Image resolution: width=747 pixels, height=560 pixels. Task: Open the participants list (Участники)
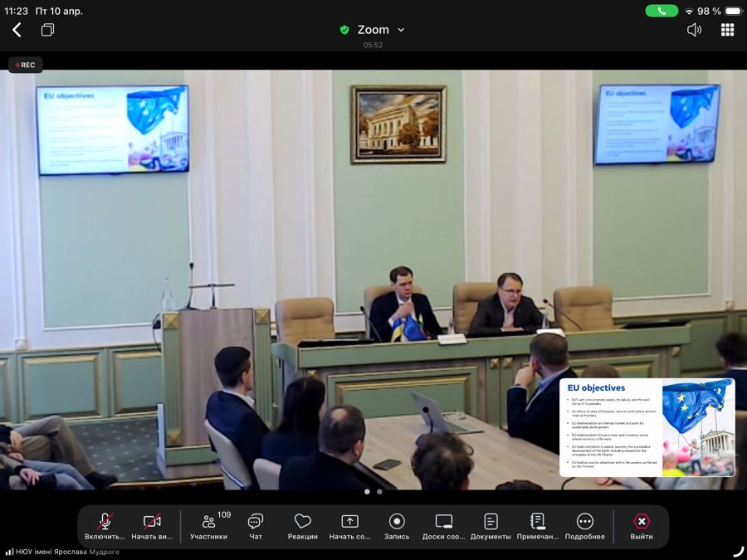(209, 522)
